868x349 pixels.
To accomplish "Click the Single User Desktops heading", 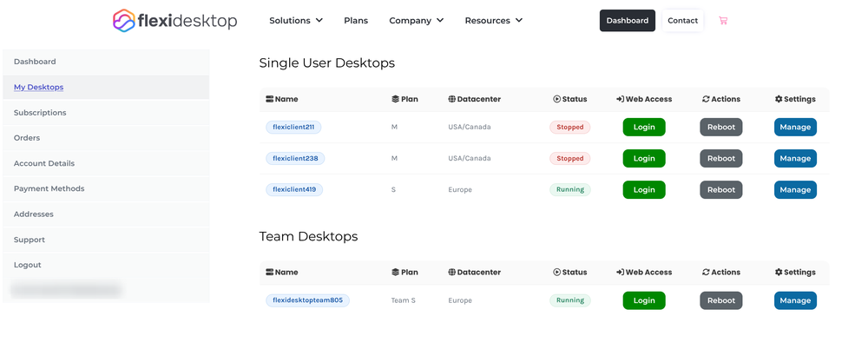I will pyautogui.click(x=327, y=63).
